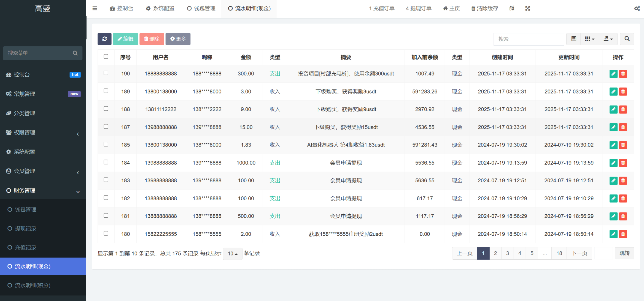Viewport: 644px width, 301px height.
Task: Click the refresh table icon
Action: 104,39
